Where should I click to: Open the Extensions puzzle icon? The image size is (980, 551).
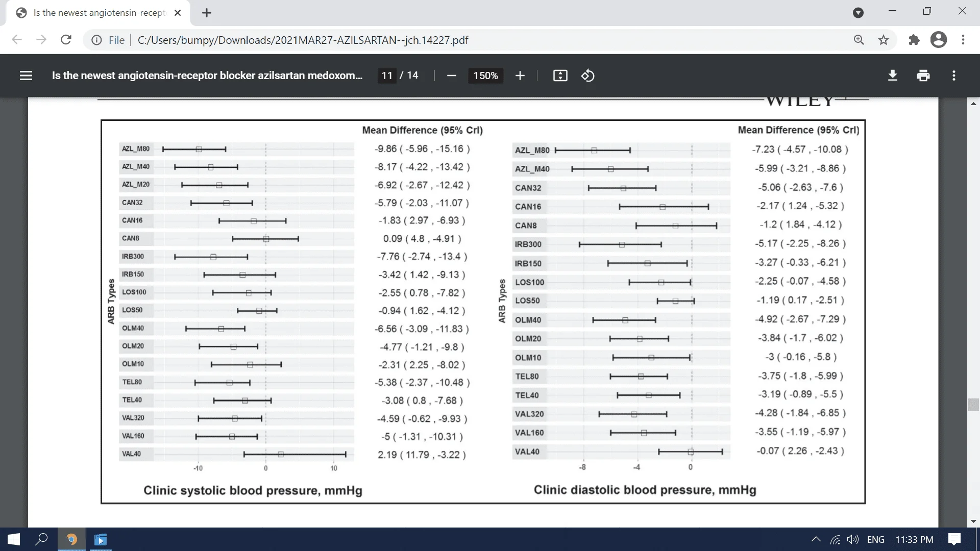click(914, 40)
